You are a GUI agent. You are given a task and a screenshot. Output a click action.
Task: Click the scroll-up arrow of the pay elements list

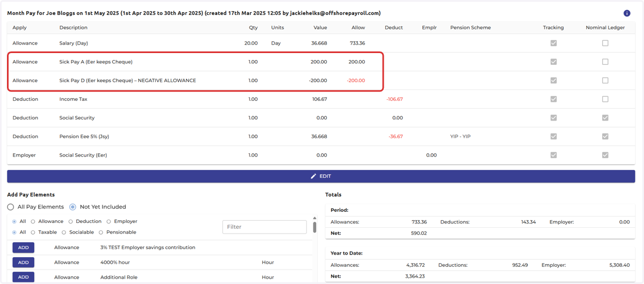click(314, 218)
